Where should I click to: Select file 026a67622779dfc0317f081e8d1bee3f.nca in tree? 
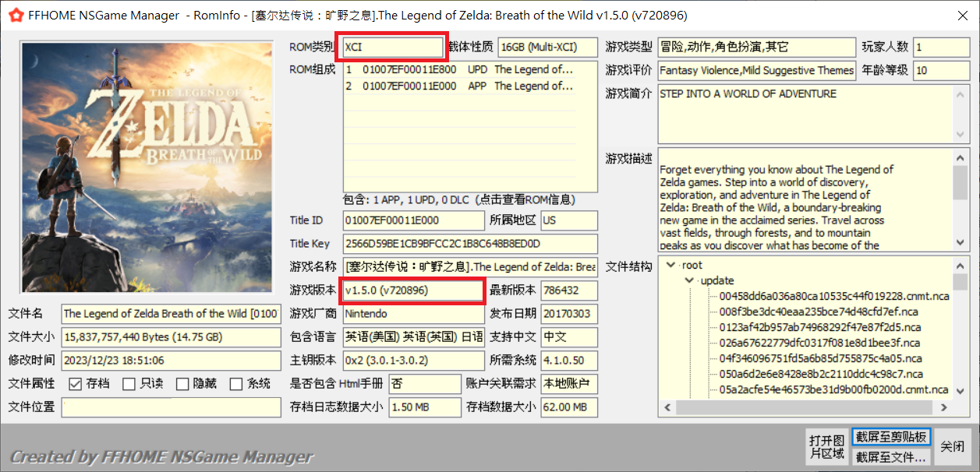click(x=819, y=343)
